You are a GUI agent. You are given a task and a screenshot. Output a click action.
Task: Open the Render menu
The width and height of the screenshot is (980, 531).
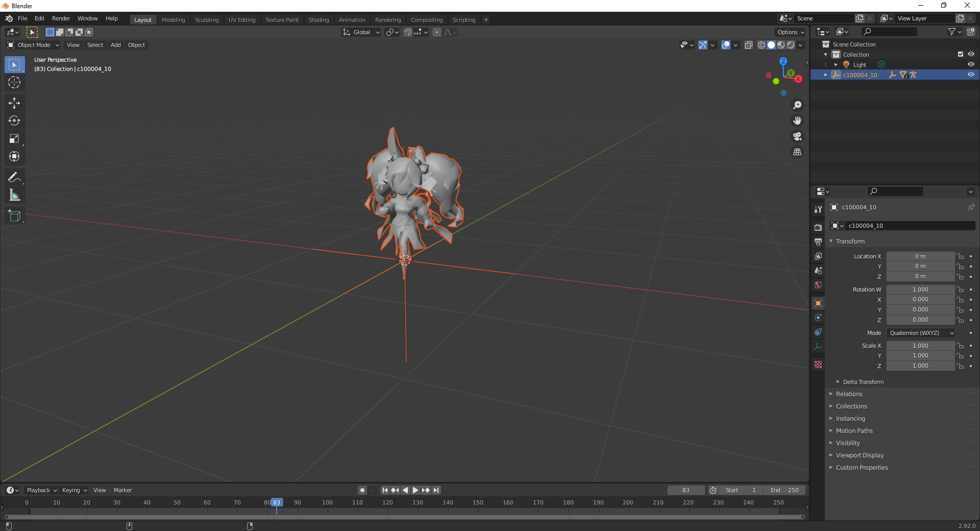coord(61,18)
